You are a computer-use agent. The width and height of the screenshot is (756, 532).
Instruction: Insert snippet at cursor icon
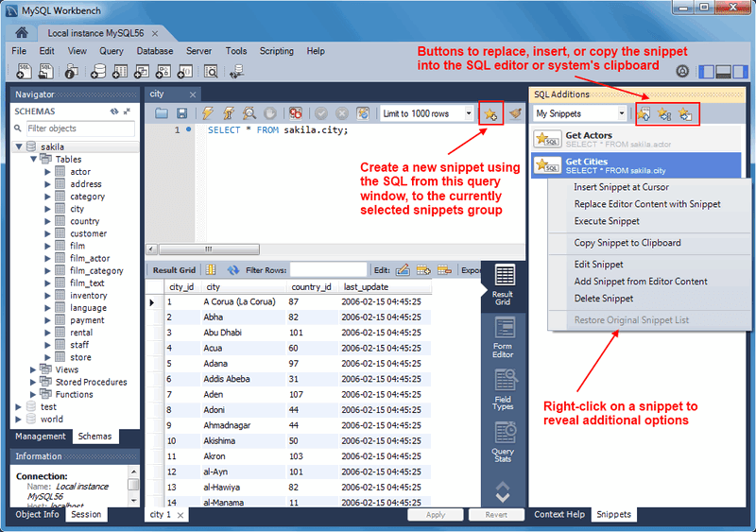[664, 113]
